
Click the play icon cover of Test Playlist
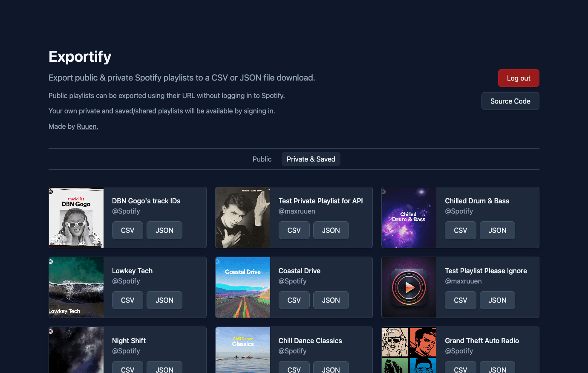point(409,287)
